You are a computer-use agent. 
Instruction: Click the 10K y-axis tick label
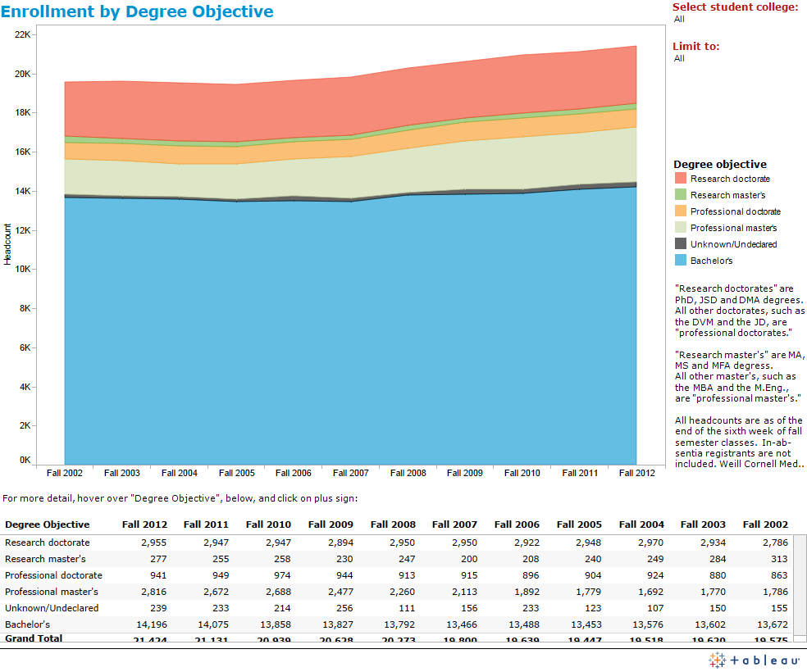[23, 269]
